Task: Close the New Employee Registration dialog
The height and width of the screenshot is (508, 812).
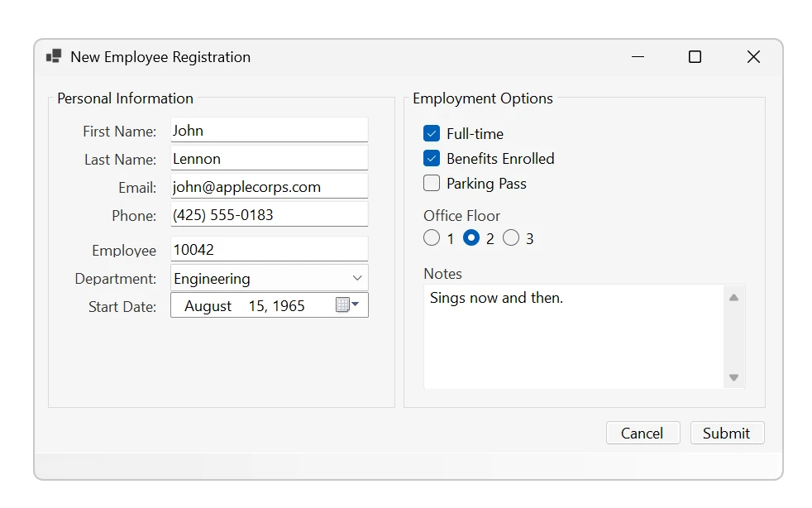Action: (753, 56)
